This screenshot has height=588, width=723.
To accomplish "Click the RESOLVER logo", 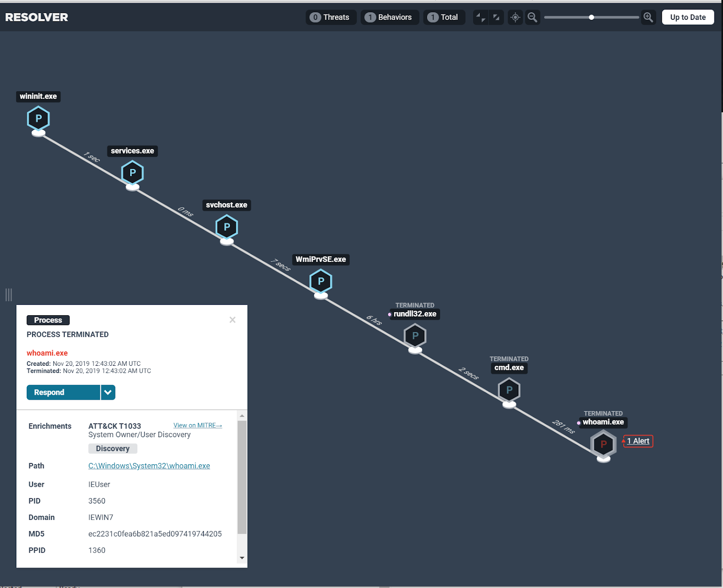I will pos(37,17).
